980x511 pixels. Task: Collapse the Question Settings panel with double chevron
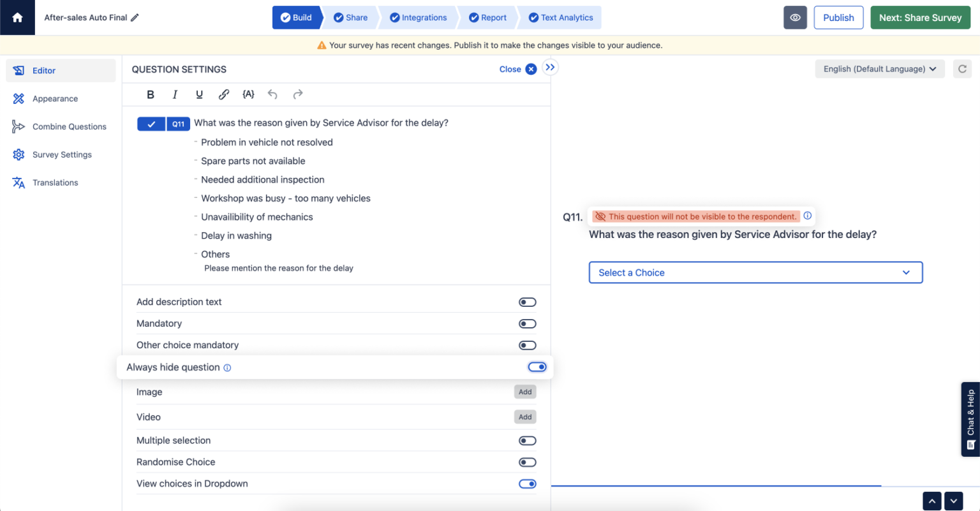tap(549, 66)
